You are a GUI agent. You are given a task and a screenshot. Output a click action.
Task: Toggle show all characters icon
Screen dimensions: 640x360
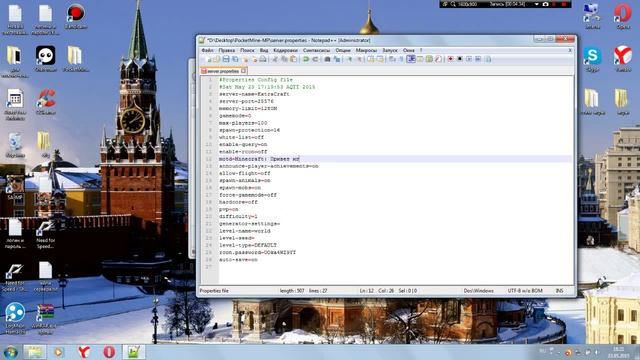click(x=401, y=59)
